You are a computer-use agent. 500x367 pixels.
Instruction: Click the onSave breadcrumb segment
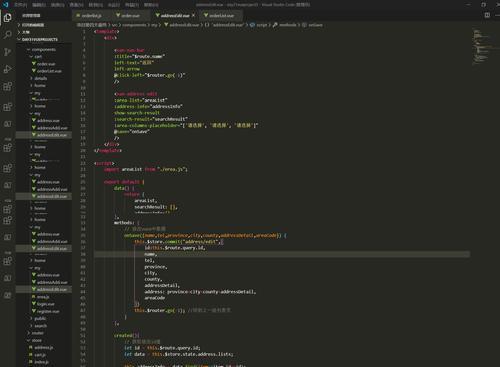[312, 25]
